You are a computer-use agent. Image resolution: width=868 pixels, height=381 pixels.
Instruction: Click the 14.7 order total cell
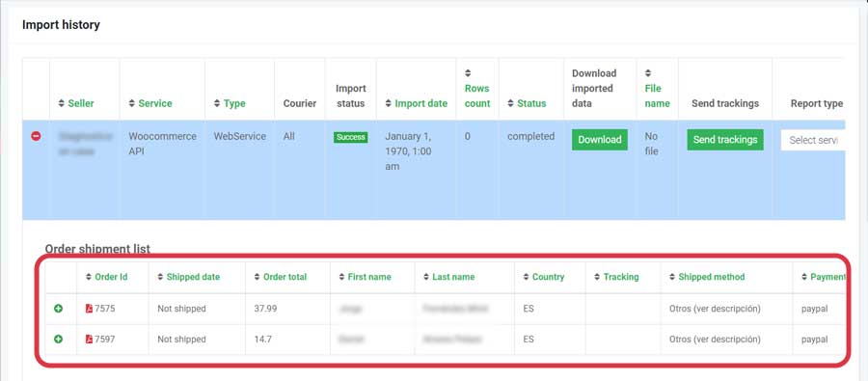[263, 340]
